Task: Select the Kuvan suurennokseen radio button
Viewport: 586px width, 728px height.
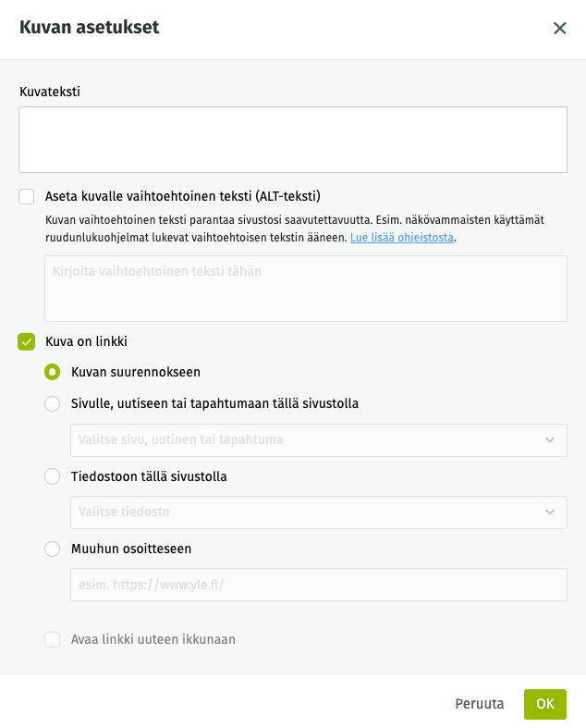Action: pos(53,372)
